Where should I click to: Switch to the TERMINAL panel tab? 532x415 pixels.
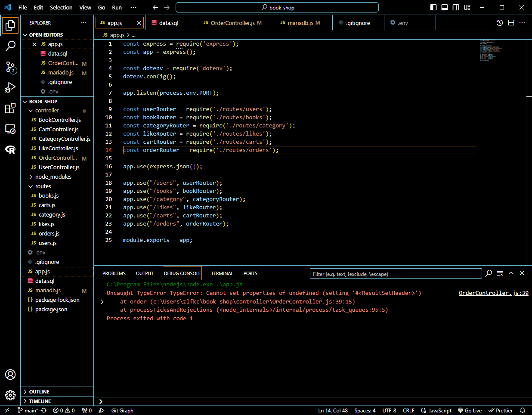point(222,273)
